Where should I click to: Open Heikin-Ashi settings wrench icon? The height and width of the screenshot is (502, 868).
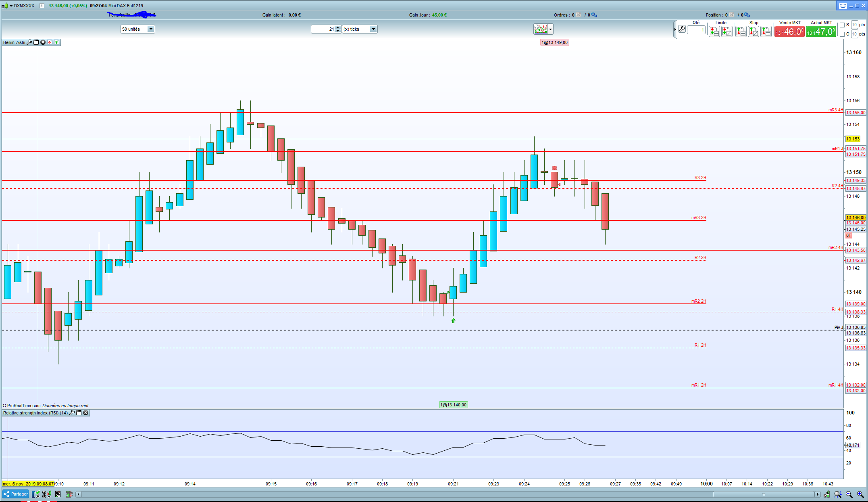29,42
